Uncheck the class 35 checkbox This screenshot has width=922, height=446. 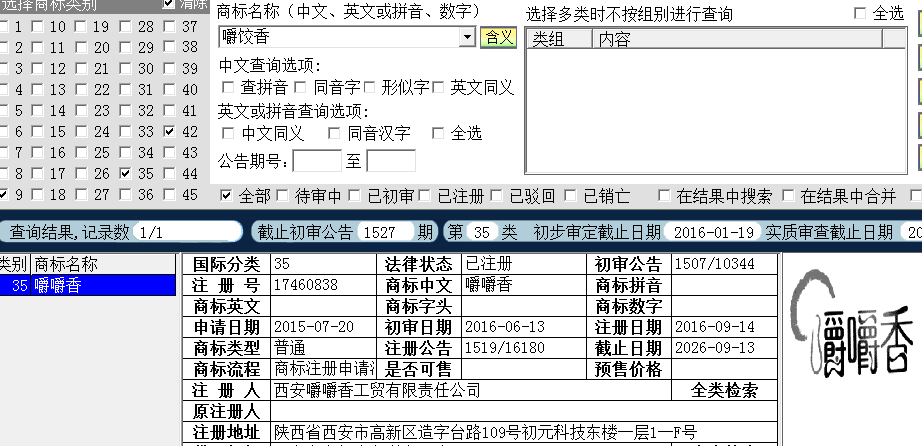click(x=125, y=174)
